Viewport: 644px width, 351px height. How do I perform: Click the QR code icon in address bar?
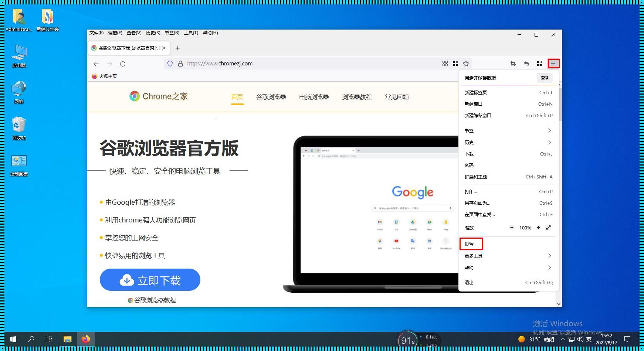pos(445,64)
